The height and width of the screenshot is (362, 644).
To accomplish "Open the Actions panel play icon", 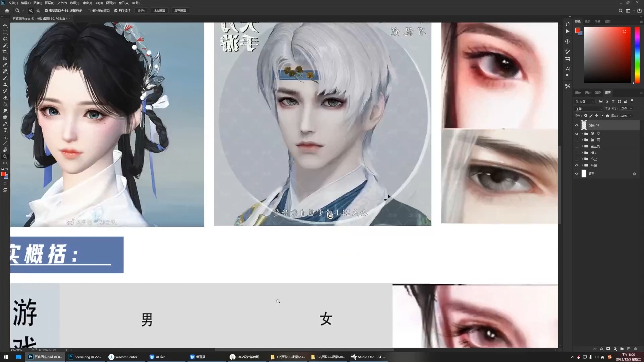I will pos(567,31).
